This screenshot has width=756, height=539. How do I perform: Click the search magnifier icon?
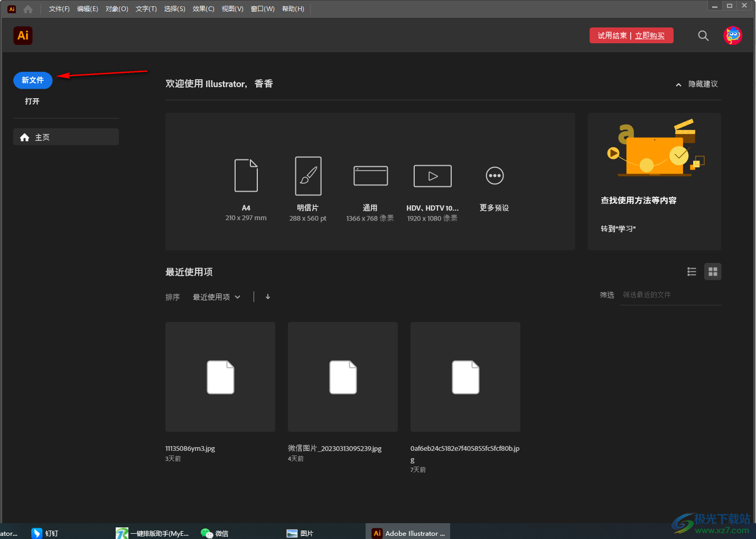[x=703, y=36]
